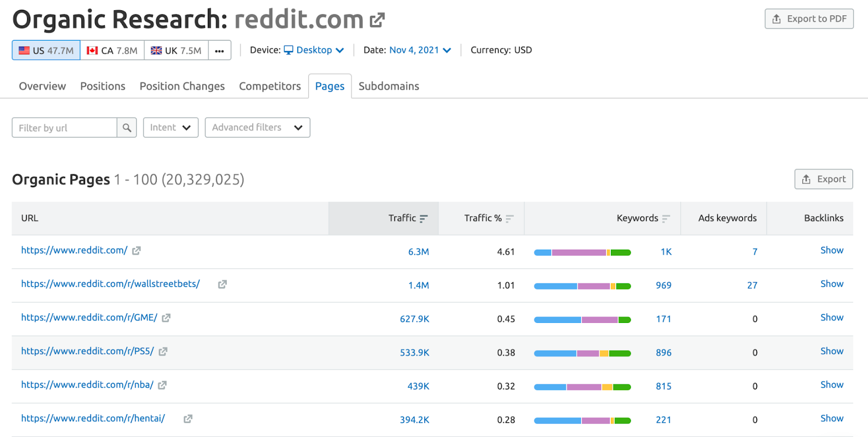Viewport: 868px width, 437px height.
Task: Select the Pages tab
Action: coord(330,86)
